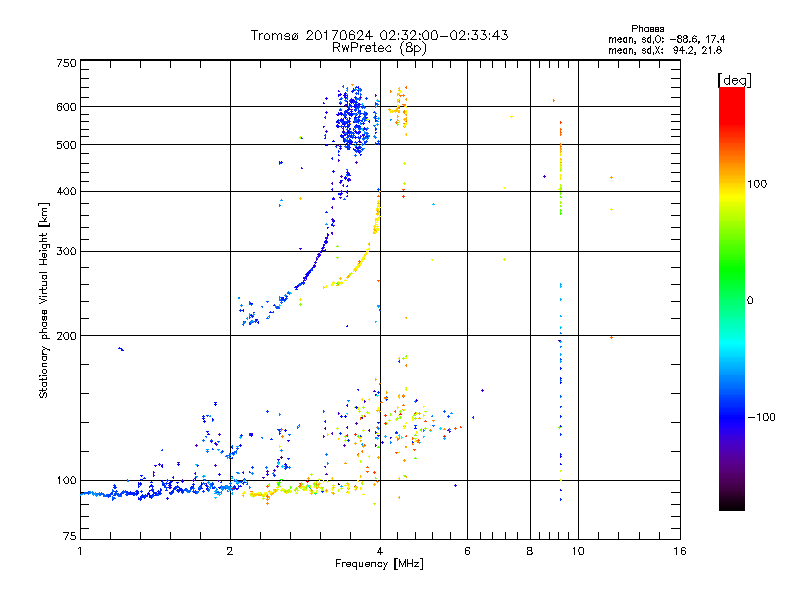This screenshot has height=600, width=800.
Task: Click the Tromsø date and time plot title
Action: pos(379,35)
